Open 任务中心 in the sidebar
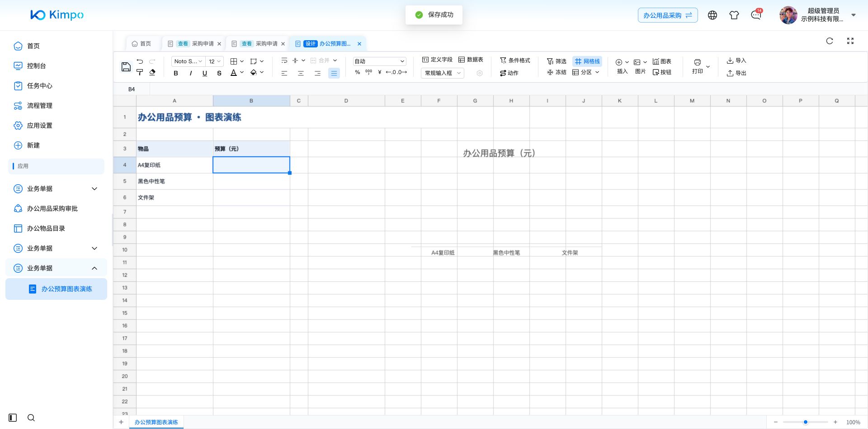The image size is (868, 429). tap(39, 86)
